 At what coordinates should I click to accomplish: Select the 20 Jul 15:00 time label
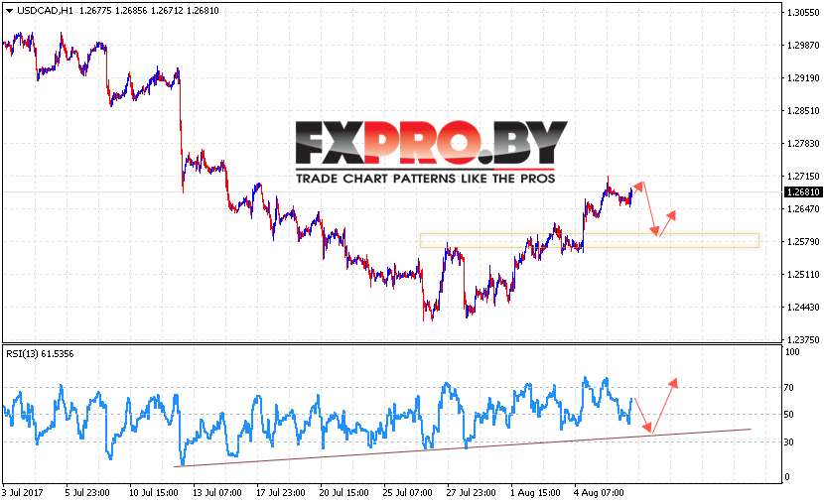pyautogui.click(x=343, y=493)
